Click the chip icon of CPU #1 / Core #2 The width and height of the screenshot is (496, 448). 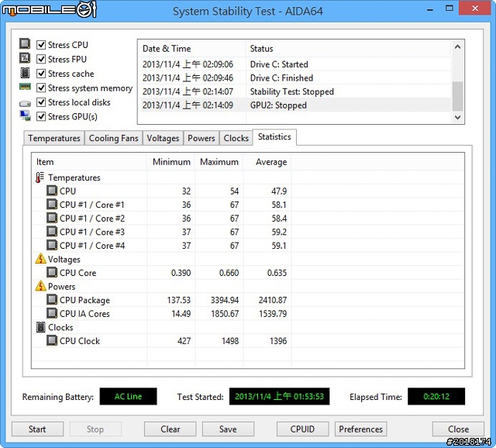[x=52, y=218]
